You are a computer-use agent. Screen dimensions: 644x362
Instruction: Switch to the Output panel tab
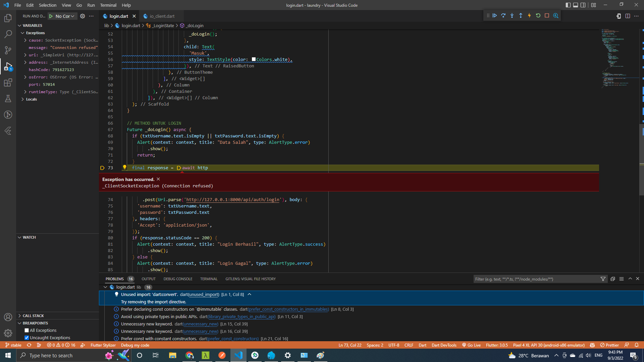click(149, 279)
